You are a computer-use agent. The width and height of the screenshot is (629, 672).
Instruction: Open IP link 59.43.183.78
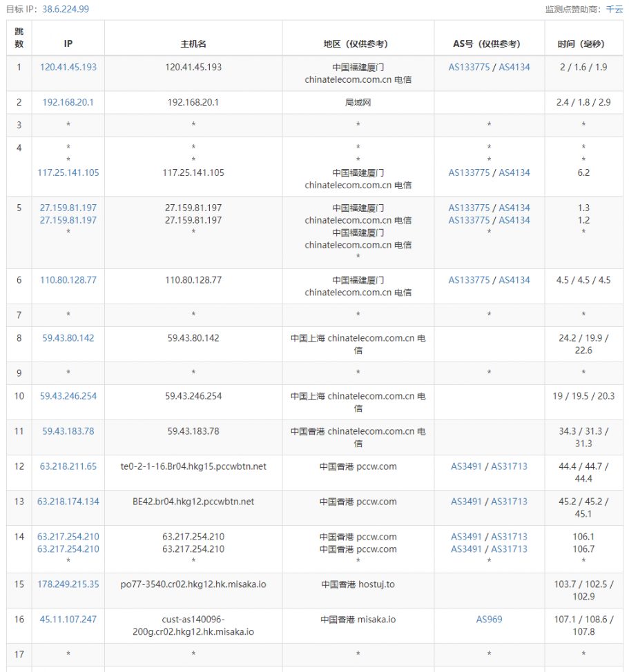(68, 431)
